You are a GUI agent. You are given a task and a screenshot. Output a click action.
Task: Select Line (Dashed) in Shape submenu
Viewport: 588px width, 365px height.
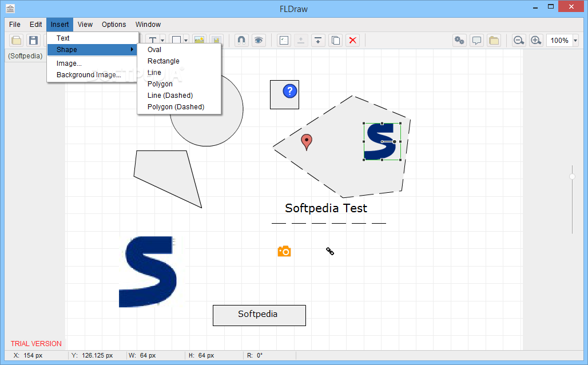point(179,96)
